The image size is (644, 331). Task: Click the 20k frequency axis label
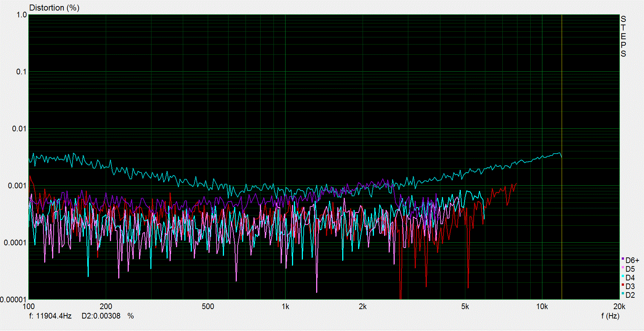pyautogui.click(x=619, y=306)
